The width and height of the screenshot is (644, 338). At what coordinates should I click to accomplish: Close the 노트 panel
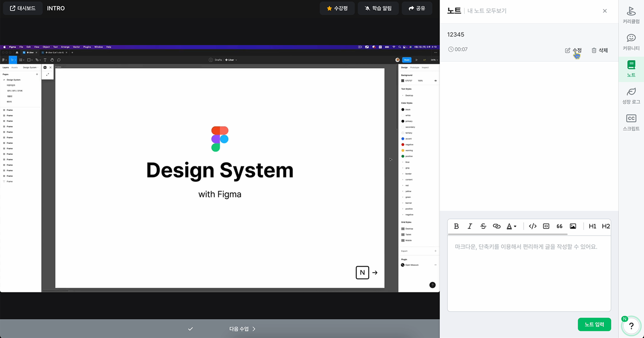pos(605,11)
